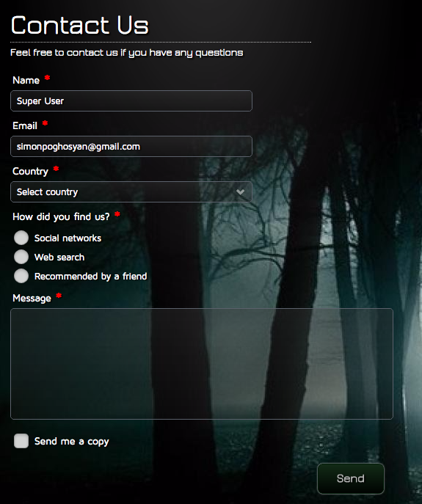Image resolution: width=422 pixels, height=504 pixels.
Task: Click the Name field label
Action: coord(26,81)
